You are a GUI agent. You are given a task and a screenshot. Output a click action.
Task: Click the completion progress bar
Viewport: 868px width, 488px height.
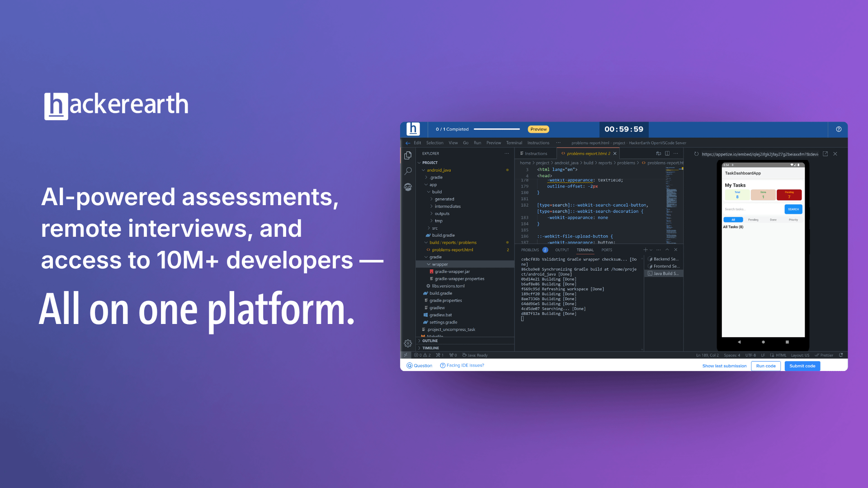[x=496, y=129]
